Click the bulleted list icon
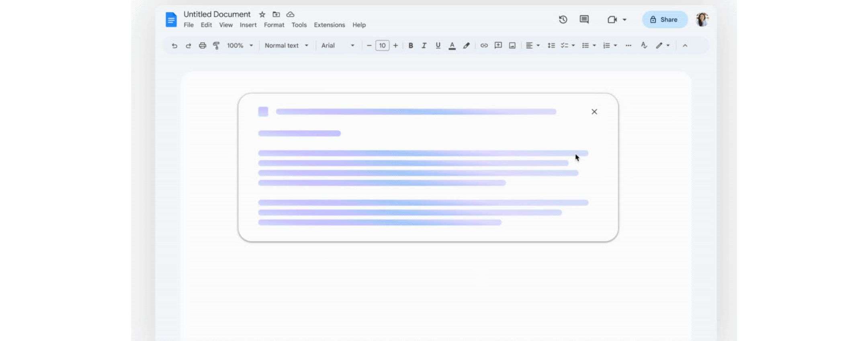This screenshot has height=341, width=868. pyautogui.click(x=585, y=45)
